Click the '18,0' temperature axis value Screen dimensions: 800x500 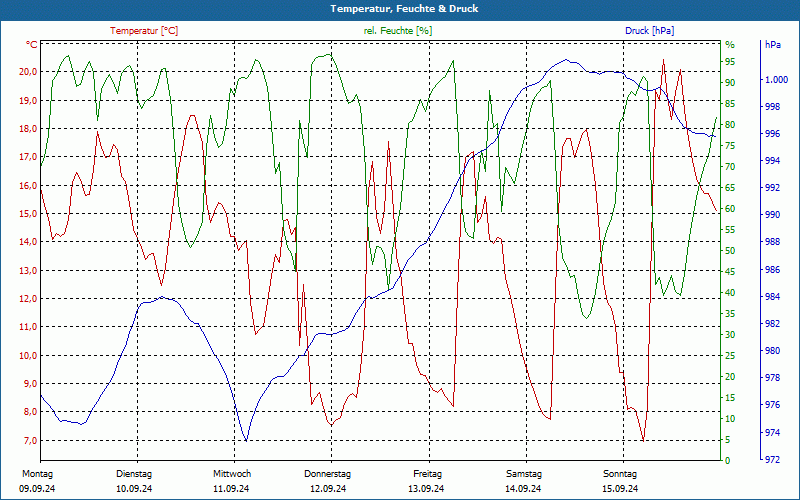[x=28, y=129]
